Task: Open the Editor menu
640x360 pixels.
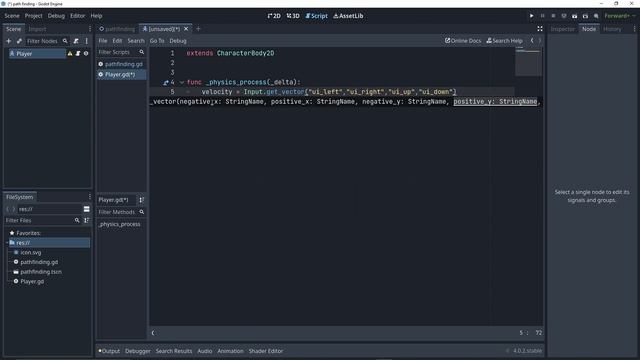Action: [78, 16]
